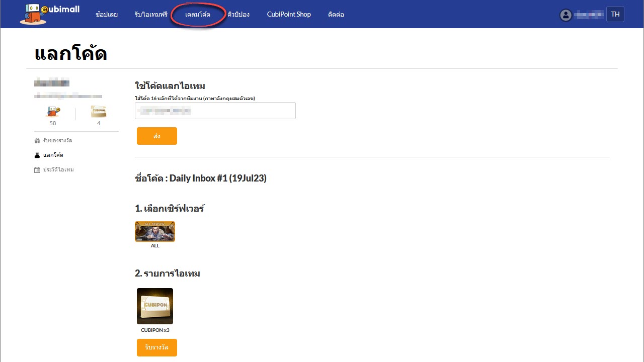This screenshot has width=644, height=362.
Task: Claim the reward with รับรางวัล button
Action: pos(157,347)
